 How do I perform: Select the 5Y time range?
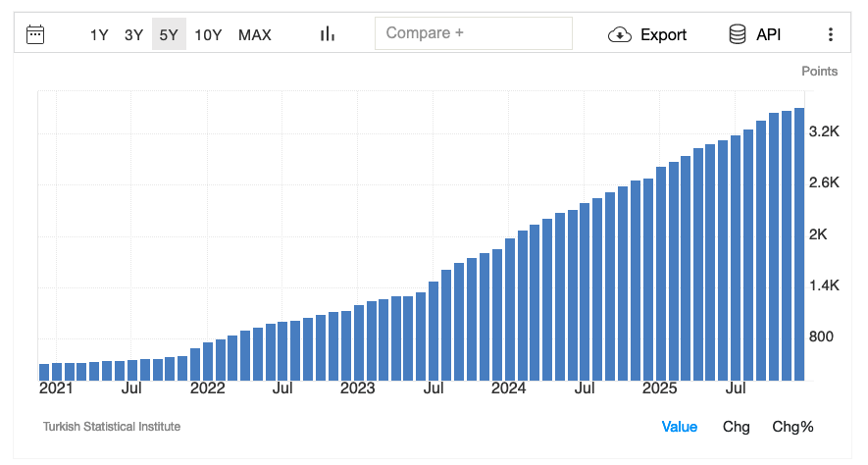pyautogui.click(x=169, y=34)
